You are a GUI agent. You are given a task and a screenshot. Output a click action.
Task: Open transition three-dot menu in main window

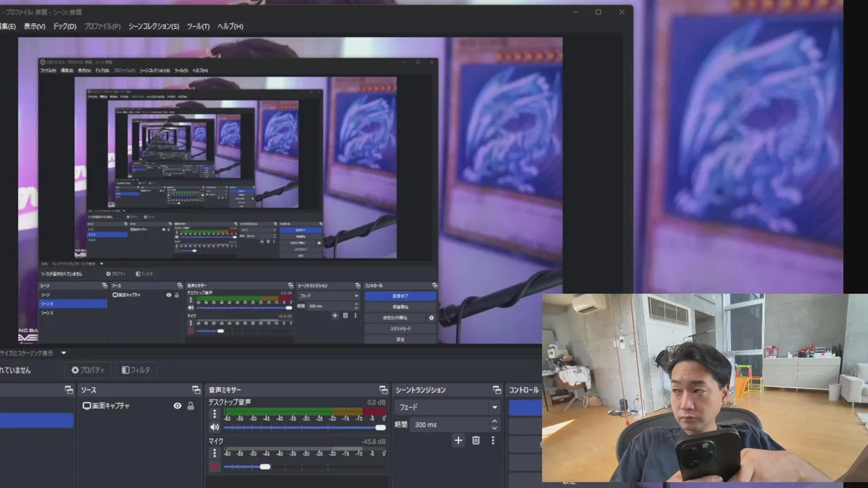coord(492,441)
